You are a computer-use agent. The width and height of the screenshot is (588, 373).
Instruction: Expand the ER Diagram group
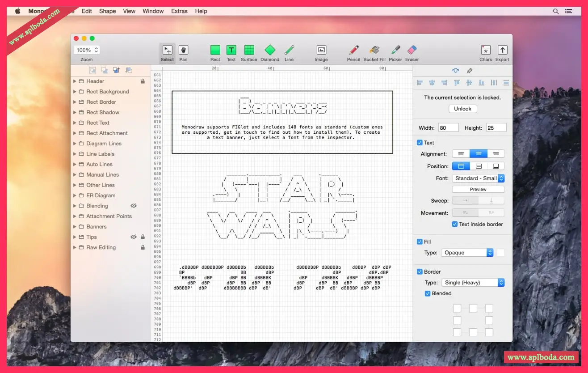click(75, 195)
